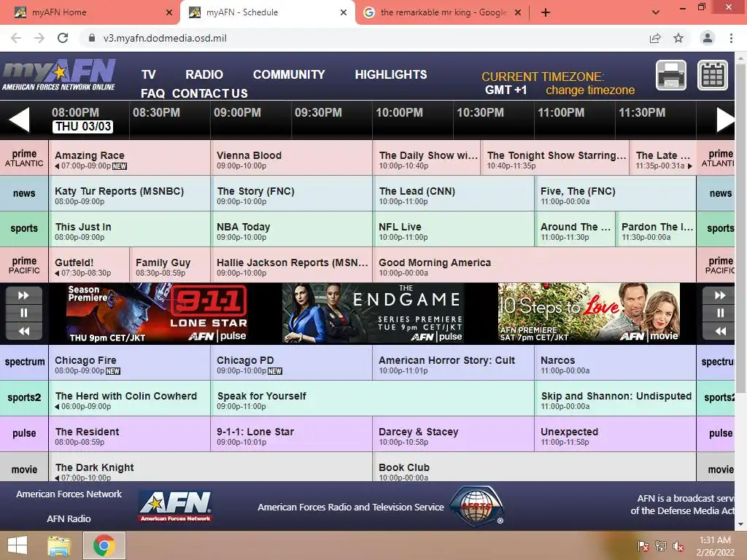Click left banner rewind button
Image resolution: width=747 pixels, height=560 pixels.
tap(24, 331)
